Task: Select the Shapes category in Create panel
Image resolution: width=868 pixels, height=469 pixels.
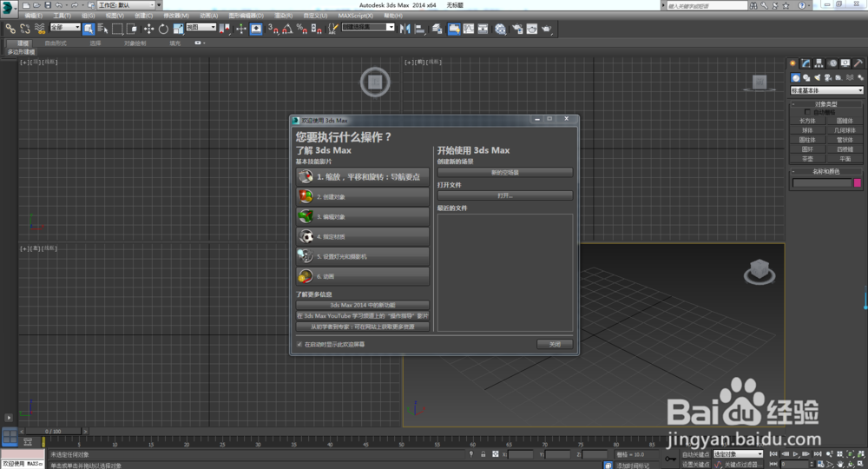Action: coord(806,78)
